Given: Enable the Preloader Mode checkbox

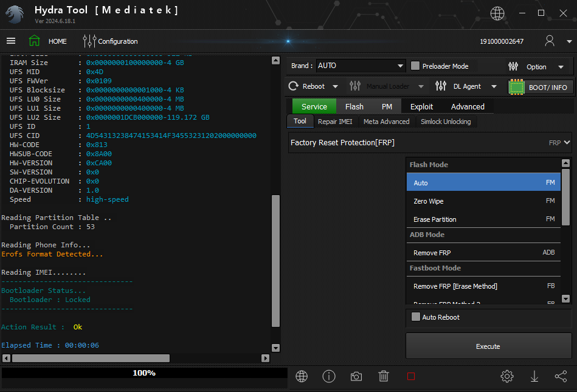Looking at the screenshot, I should [416, 66].
